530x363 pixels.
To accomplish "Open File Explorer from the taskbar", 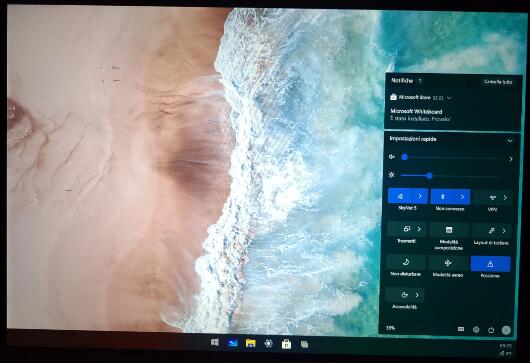I will coord(250,343).
